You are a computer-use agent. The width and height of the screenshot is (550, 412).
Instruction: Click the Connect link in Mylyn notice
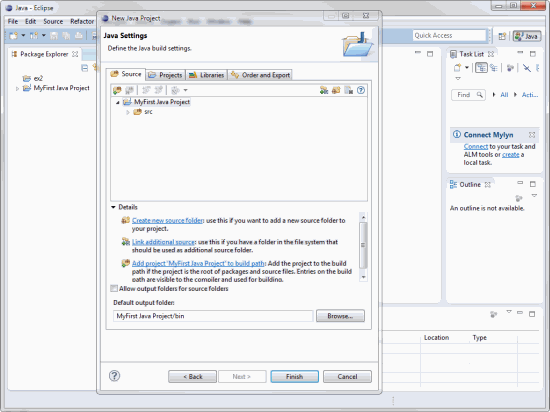476,146
